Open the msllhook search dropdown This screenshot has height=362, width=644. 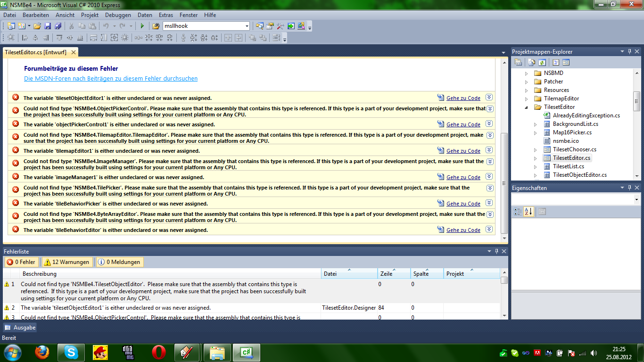pyautogui.click(x=247, y=26)
